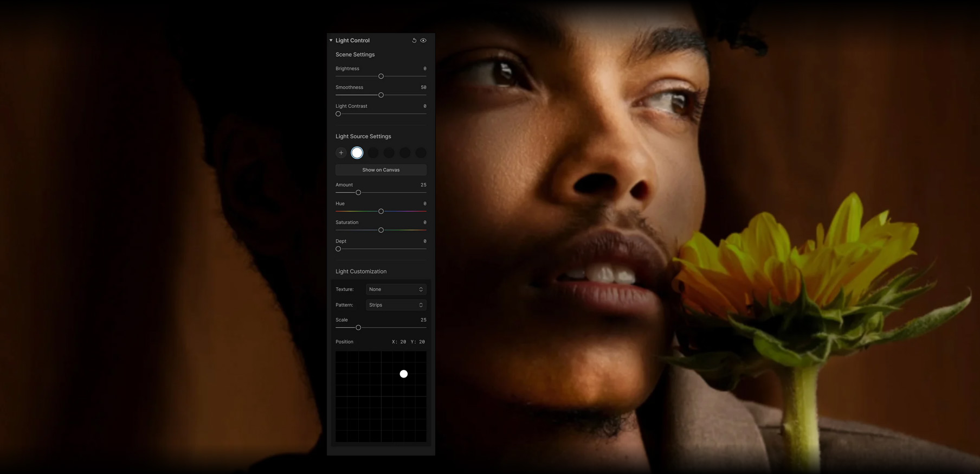Click the Light Contrast slider handle
The height and width of the screenshot is (474, 980).
click(338, 114)
